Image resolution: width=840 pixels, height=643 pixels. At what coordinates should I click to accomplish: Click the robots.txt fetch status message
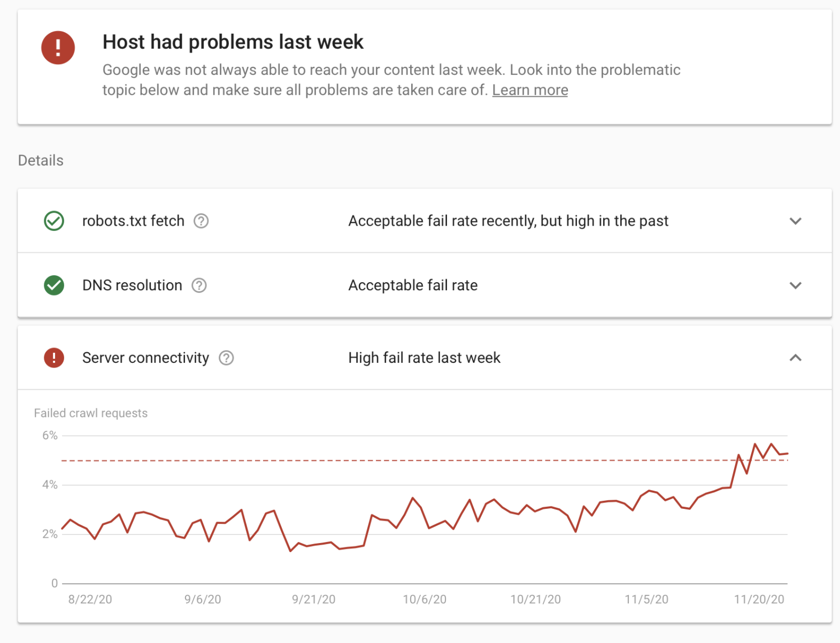coord(508,221)
